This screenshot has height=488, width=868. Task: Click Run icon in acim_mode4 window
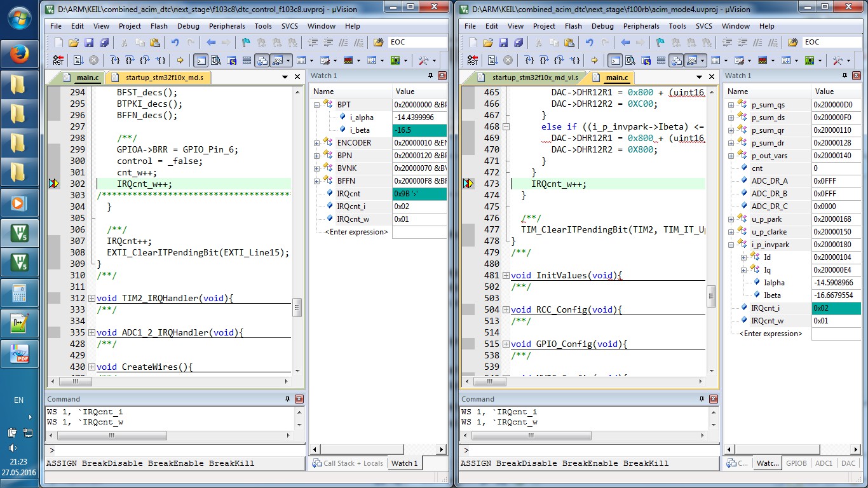tap(492, 60)
